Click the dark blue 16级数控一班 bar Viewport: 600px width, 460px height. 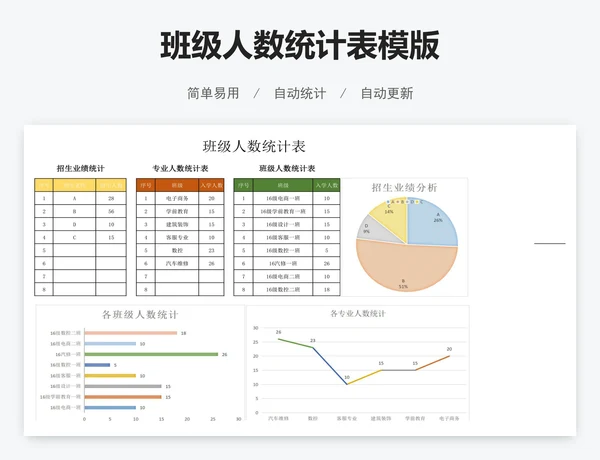pyautogui.click(x=97, y=365)
